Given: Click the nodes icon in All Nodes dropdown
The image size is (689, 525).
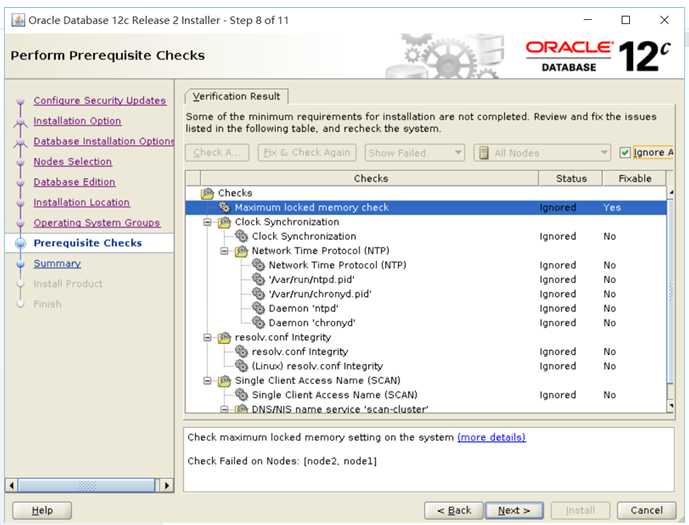Looking at the screenshot, I should pos(484,153).
